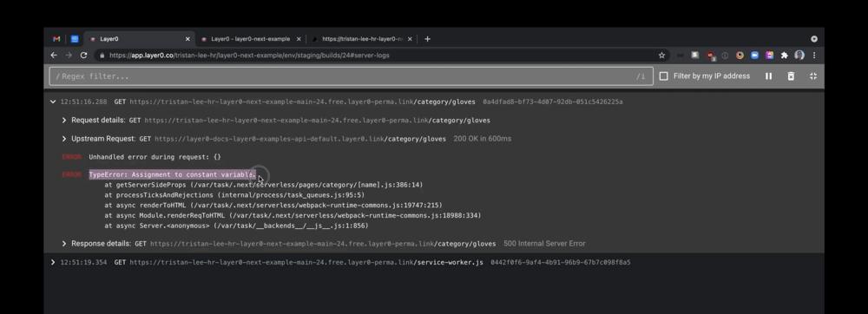Click the 12:51:16.288 timestamp

tap(83, 101)
